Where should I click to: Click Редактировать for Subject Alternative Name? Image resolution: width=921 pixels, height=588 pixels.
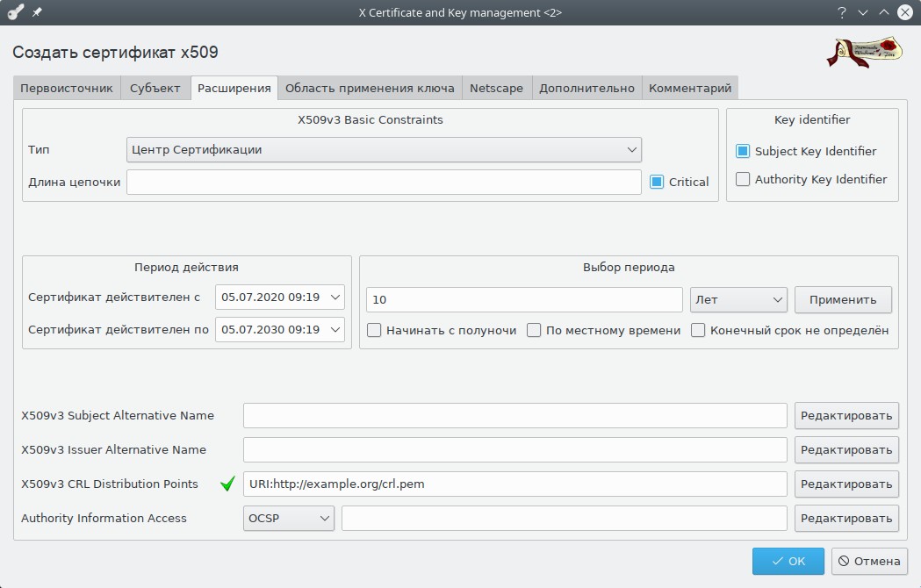(845, 415)
